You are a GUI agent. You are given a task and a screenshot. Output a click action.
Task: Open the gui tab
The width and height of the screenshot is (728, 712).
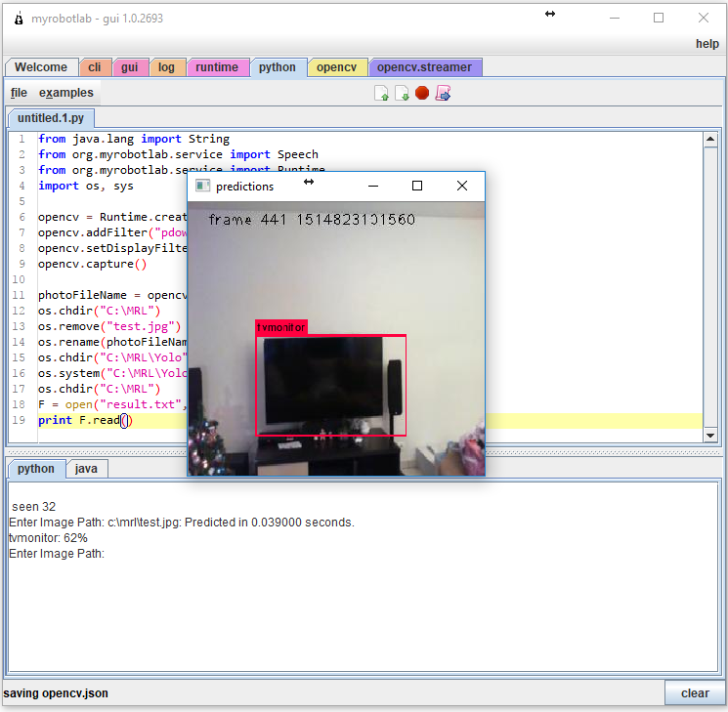(130, 67)
